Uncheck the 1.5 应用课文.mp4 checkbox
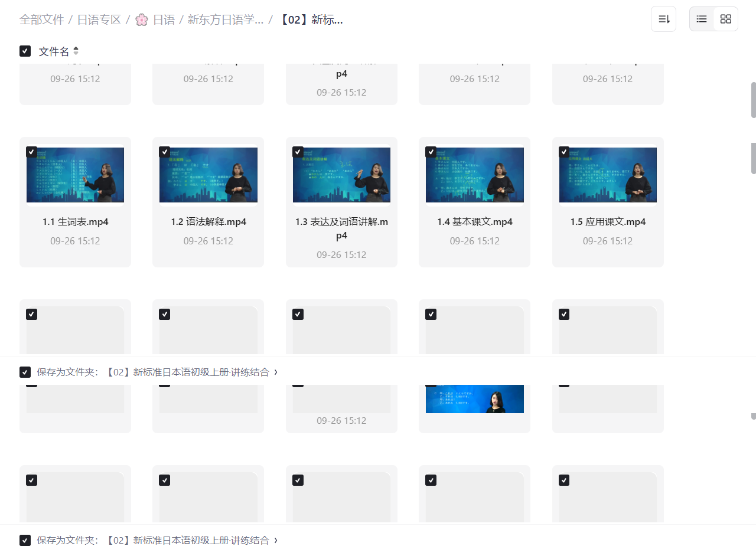Image resolution: width=756 pixels, height=556 pixels. [x=564, y=152]
